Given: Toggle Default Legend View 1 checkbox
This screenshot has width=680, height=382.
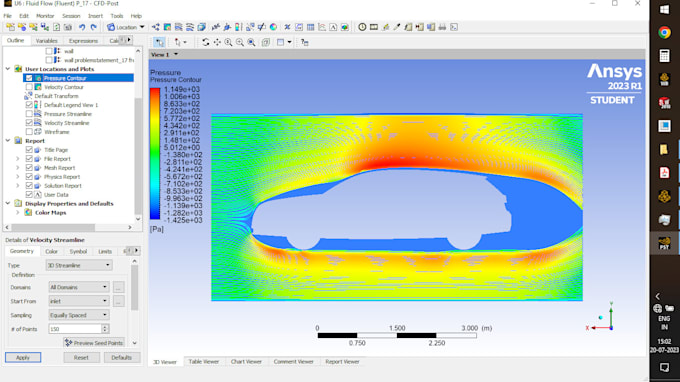Looking at the screenshot, I should point(29,105).
